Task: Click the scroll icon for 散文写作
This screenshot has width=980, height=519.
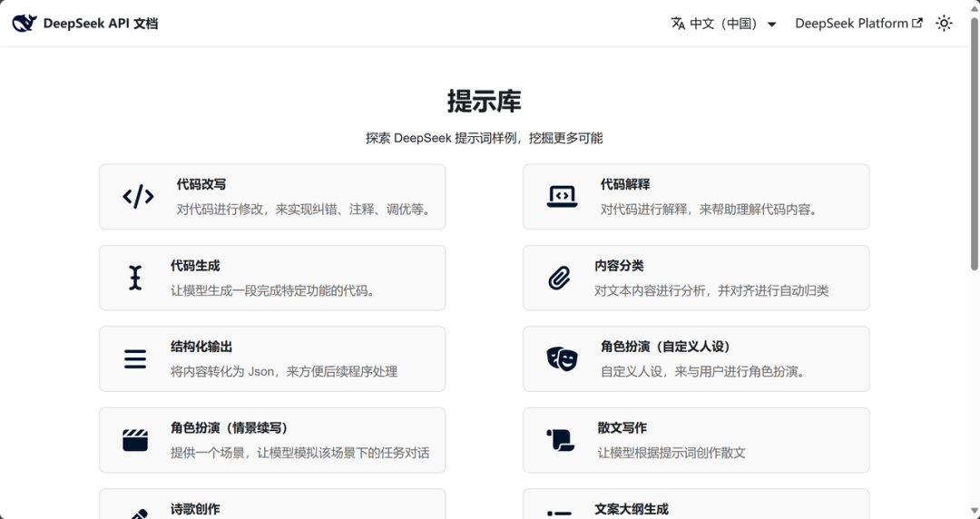Action: coord(560,440)
